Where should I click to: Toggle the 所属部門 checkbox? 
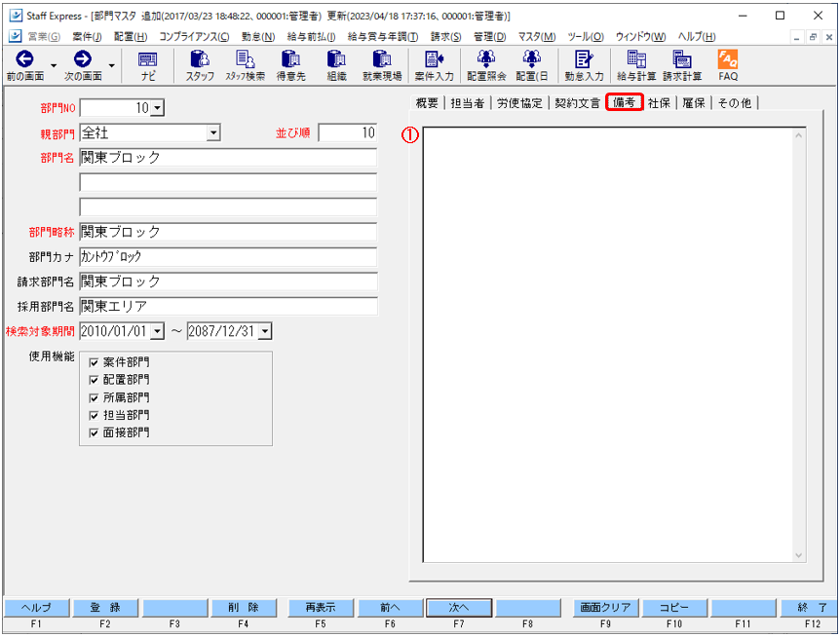(95, 397)
